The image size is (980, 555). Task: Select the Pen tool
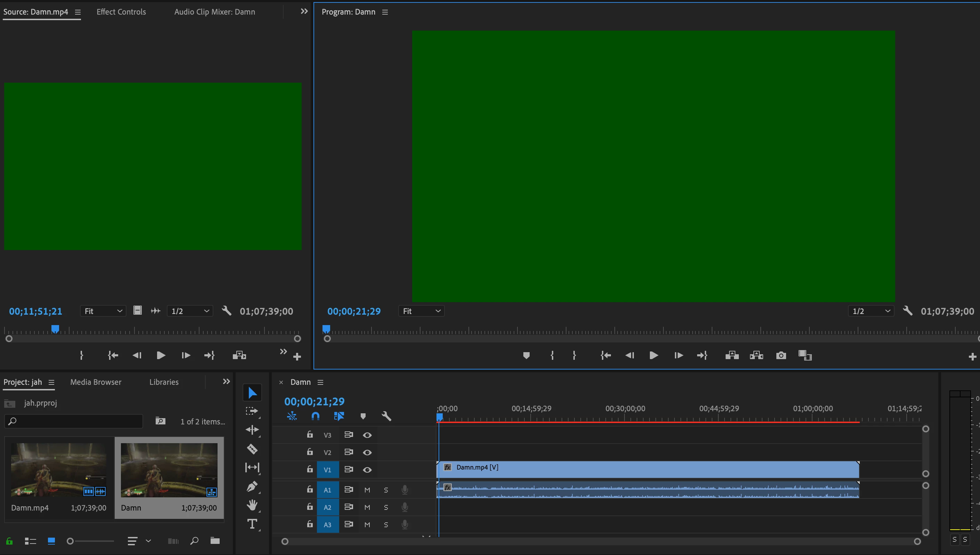252,486
